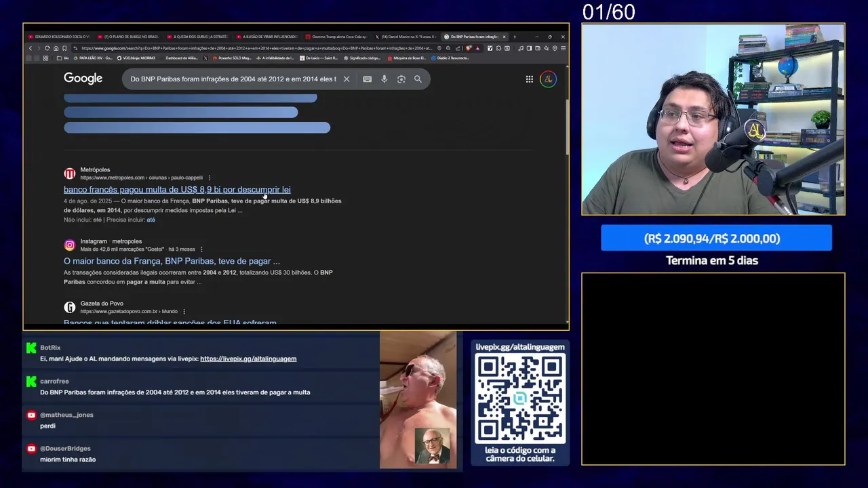The image size is (868, 488).
Task: Open the on-screen keyboard in Google search
Action: 367,79
